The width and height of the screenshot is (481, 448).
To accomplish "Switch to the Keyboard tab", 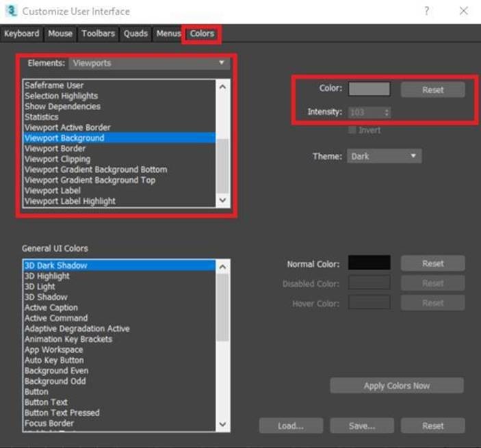I will tap(23, 34).
